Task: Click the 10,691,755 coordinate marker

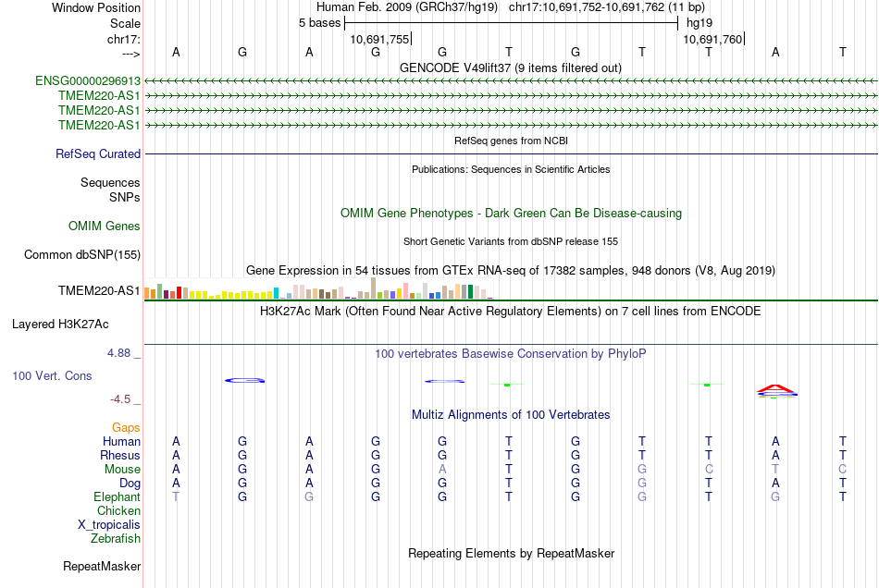Action: tap(379, 39)
